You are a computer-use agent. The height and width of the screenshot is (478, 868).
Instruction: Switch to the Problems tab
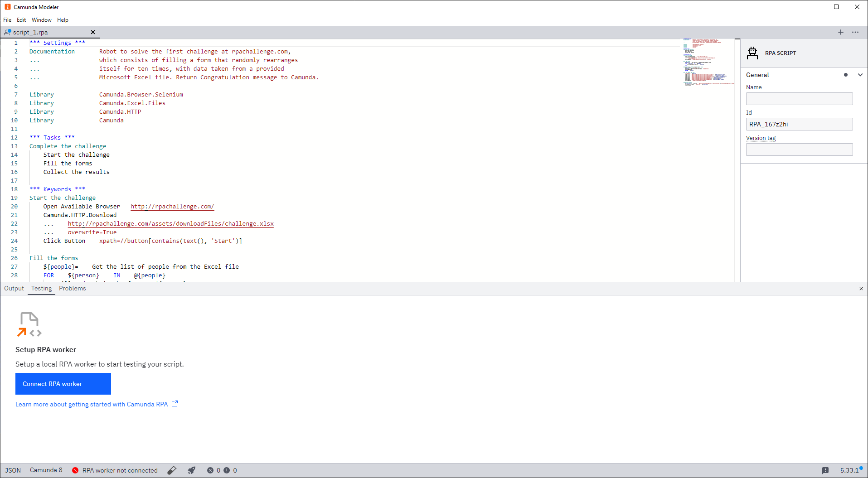(x=72, y=288)
